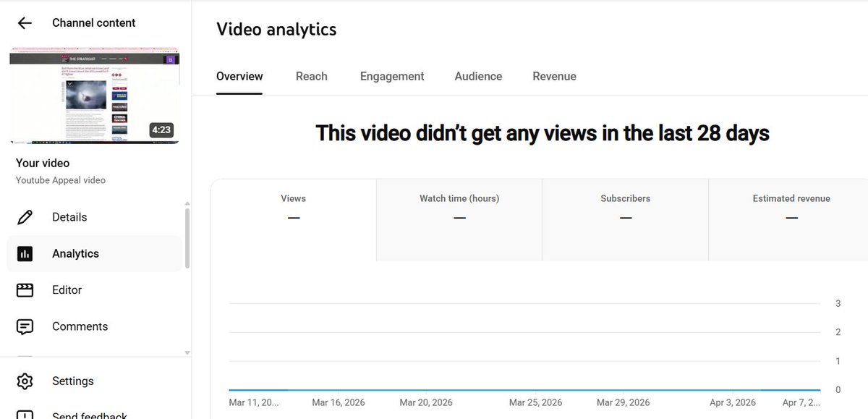Open the Details menu item
Screen dimensions: 868x419
pos(94,217)
